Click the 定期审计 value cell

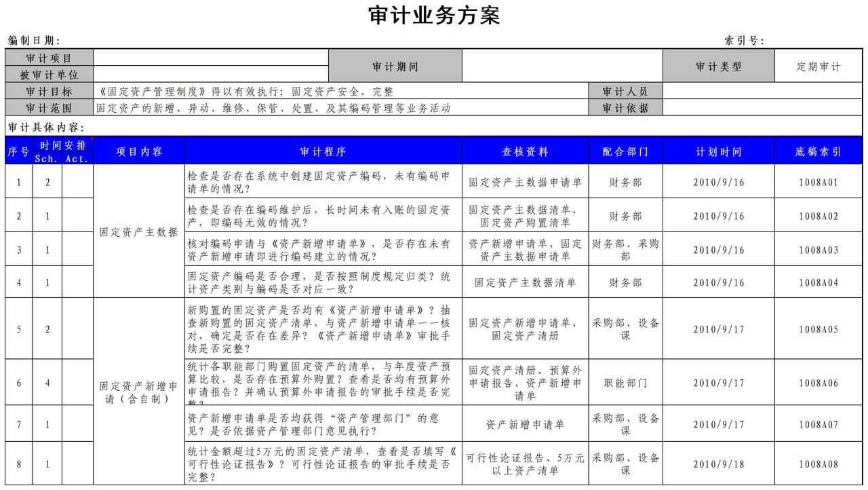[818, 67]
